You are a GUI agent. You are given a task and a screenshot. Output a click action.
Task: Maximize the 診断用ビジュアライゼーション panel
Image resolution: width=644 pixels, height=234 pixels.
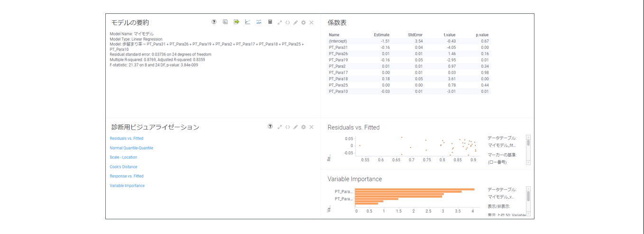(x=280, y=127)
